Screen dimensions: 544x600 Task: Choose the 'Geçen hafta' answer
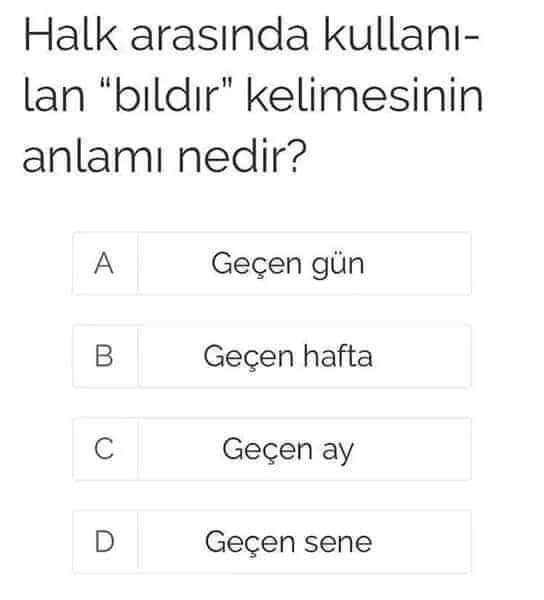[304, 356]
